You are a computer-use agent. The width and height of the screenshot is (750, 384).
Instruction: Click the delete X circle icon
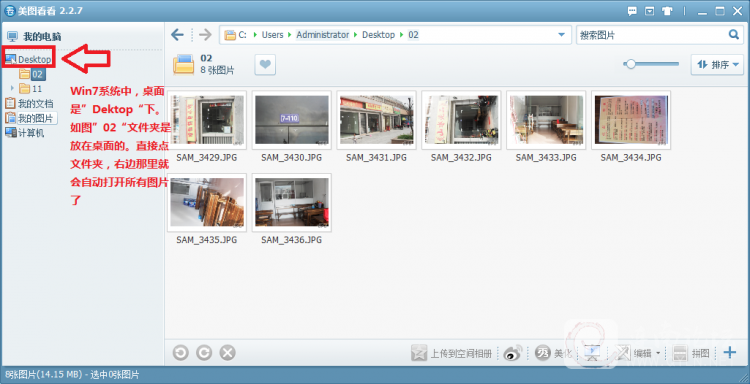(x=227, y=353)
